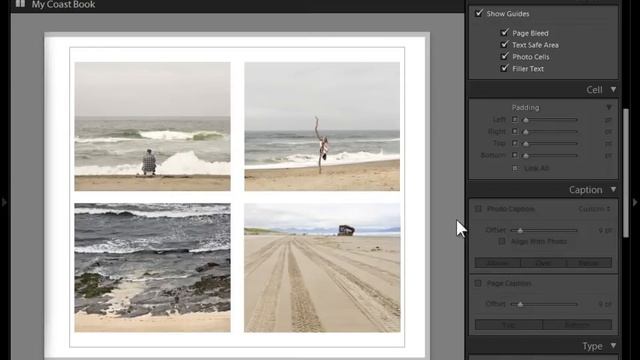
Task: Disable the Page Bleed guide
Action: [x=505, y=32]
